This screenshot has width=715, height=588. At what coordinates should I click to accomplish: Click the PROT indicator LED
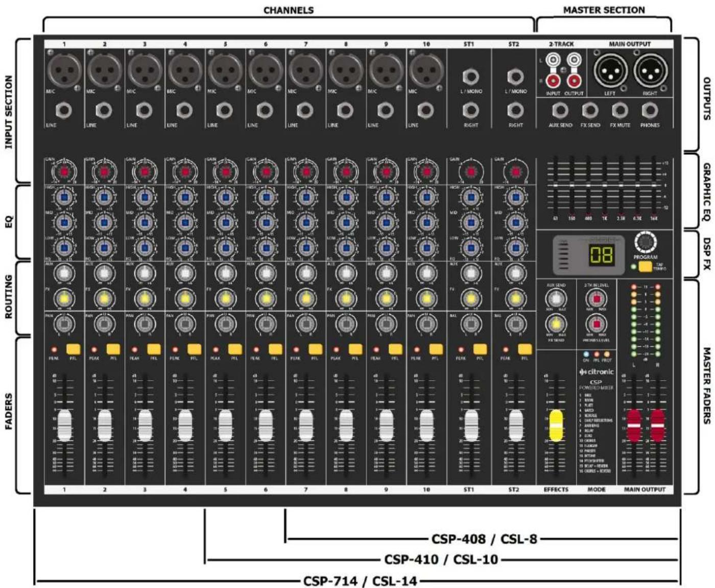pos(607,354)
